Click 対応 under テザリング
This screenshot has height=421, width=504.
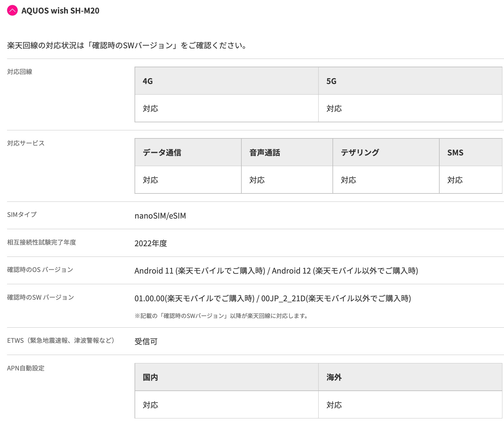tap(349, 180)
